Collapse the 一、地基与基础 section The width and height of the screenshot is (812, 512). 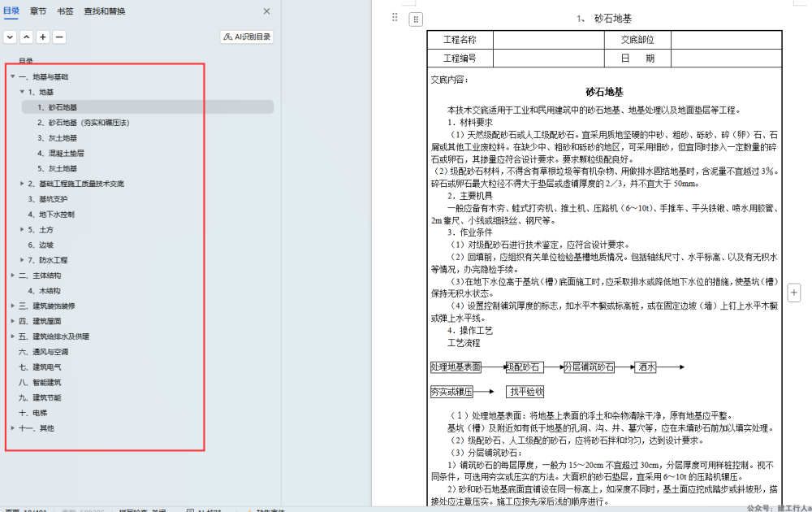(x=12, y=76)
